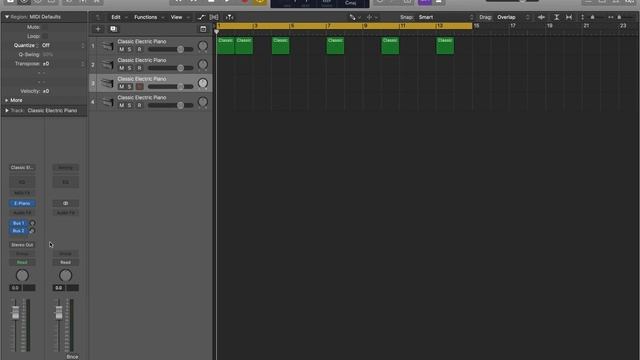Click bar 17 in the ruler
The image size is (640, 360).
pos(513,26)
